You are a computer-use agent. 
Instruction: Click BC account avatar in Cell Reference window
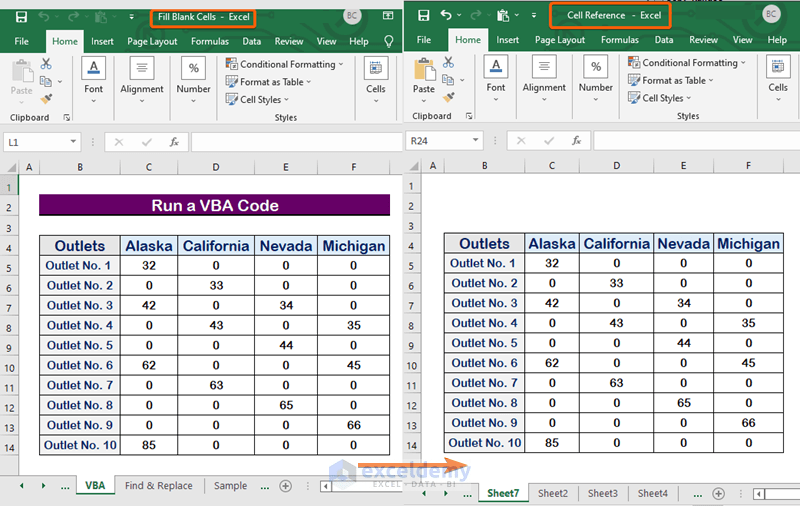point(771,14)
